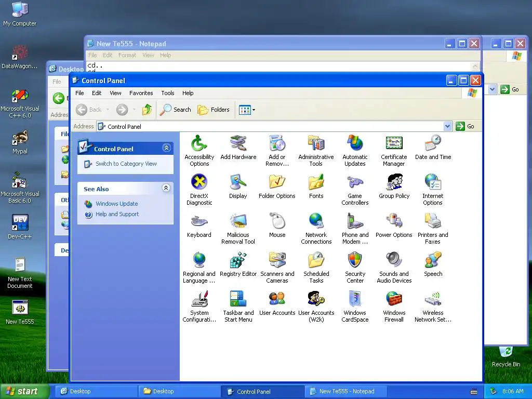Open the User Accounts icon
Screen dimensions: 532x399
277,303
